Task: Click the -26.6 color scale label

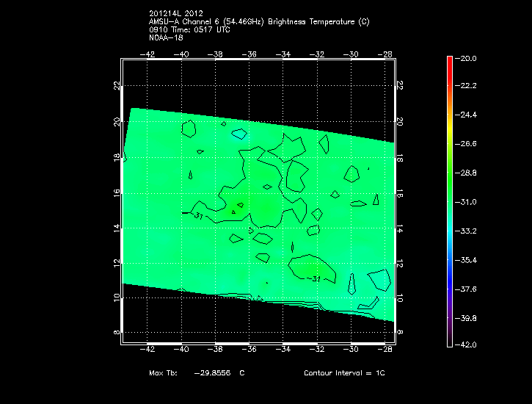Action: pos(468,144)
